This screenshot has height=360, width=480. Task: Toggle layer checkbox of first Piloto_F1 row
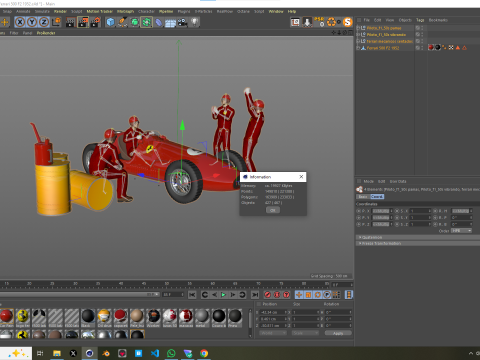coord(418,28)
